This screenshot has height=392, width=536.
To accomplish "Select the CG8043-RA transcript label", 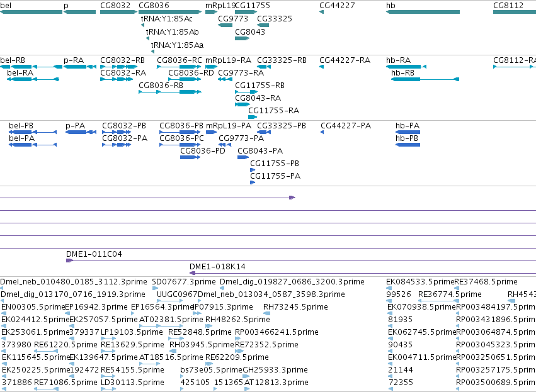I will (258, 98).
